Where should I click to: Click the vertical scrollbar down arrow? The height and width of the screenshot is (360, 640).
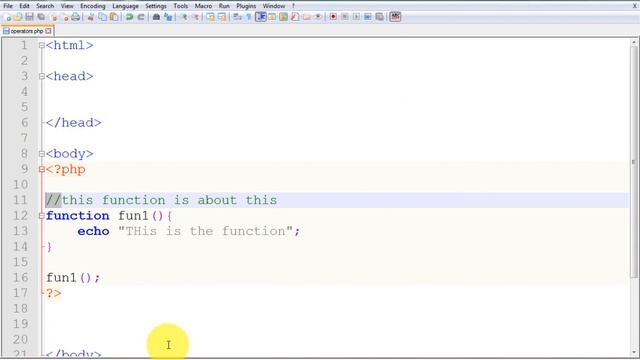tap(634, 353)
